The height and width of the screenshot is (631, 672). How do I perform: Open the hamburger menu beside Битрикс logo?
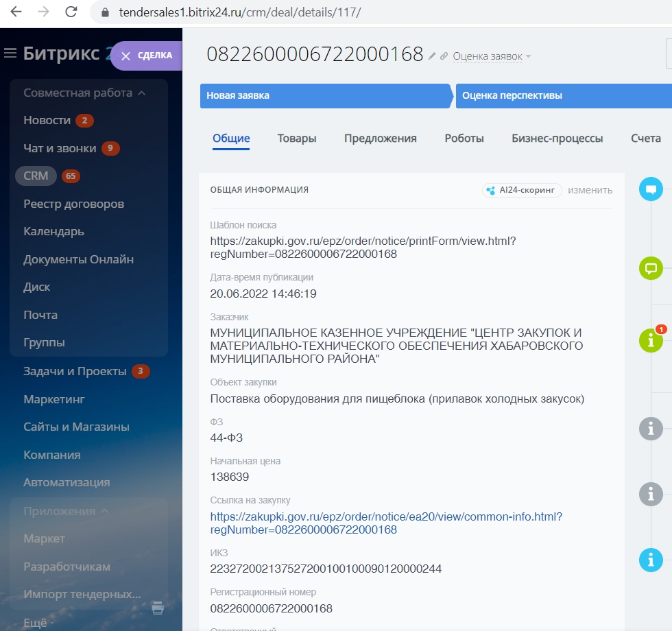tap(10, 53)
